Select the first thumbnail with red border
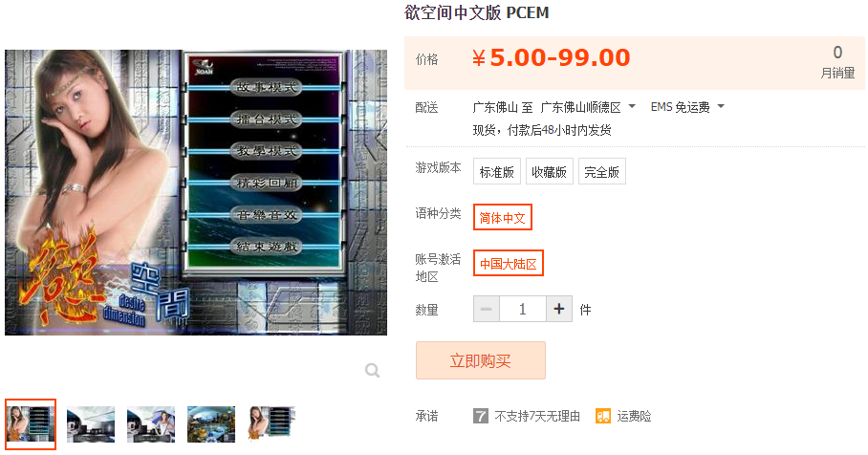 31,424
